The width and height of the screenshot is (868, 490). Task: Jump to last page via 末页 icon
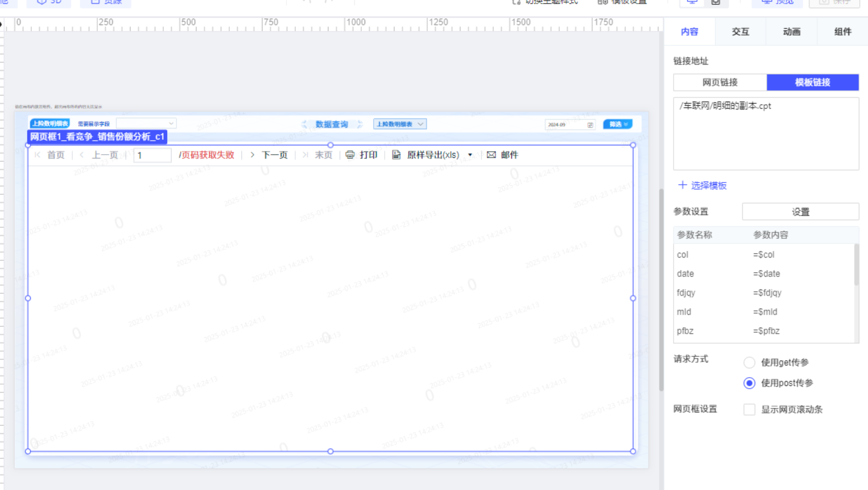305,155
